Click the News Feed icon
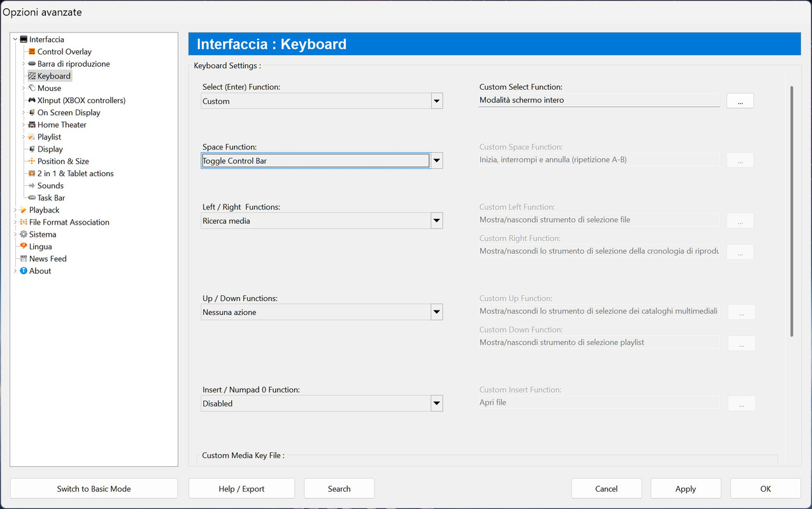Screen dimensions: 812x509 [x=24, y=259]
